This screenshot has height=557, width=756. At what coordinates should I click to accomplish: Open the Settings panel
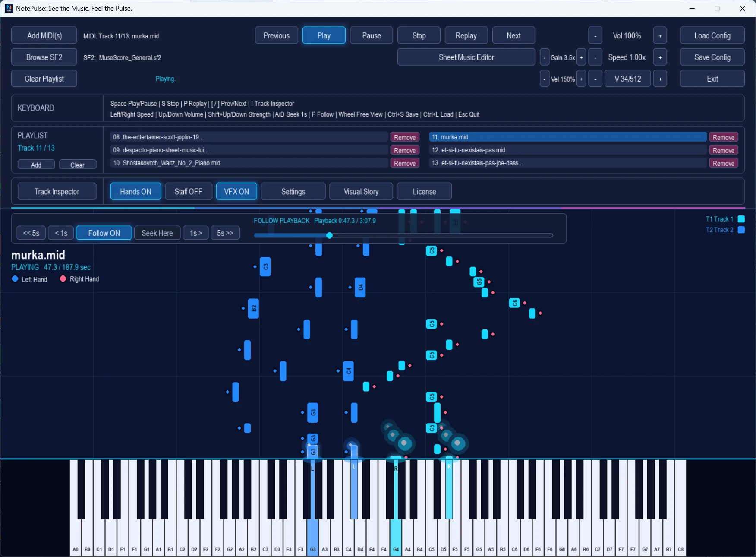point(293,191)
